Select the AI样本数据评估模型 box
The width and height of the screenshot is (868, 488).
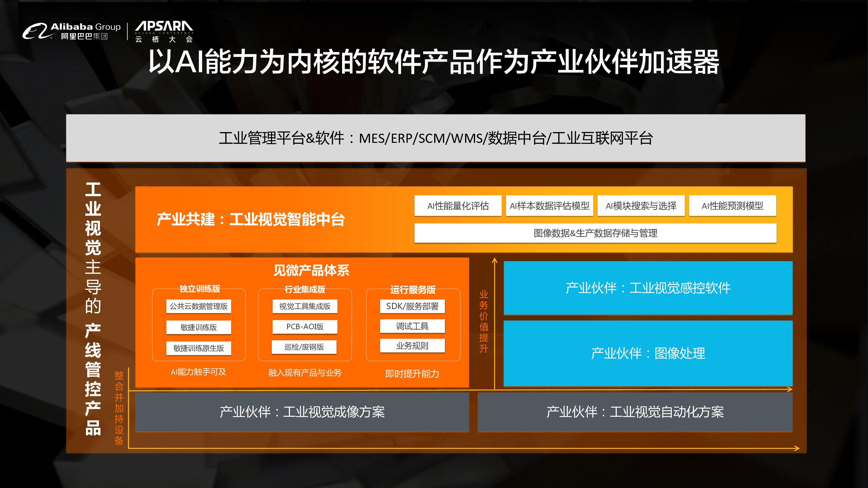[549, 206]
